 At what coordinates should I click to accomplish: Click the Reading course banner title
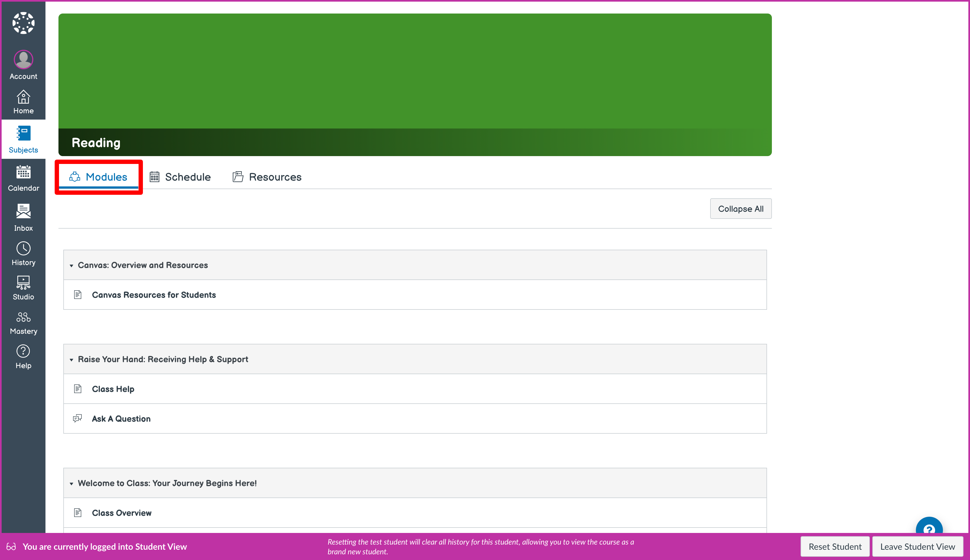(x=96, y=143)
